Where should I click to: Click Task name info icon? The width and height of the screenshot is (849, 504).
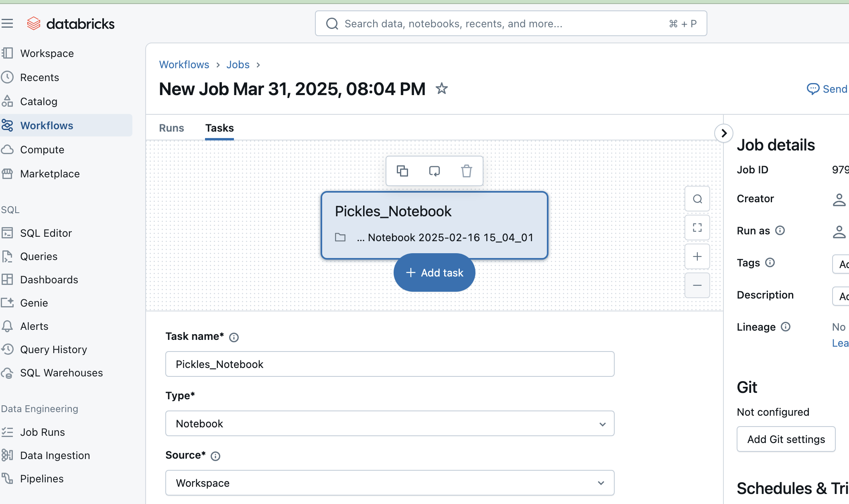click(234, 337)
